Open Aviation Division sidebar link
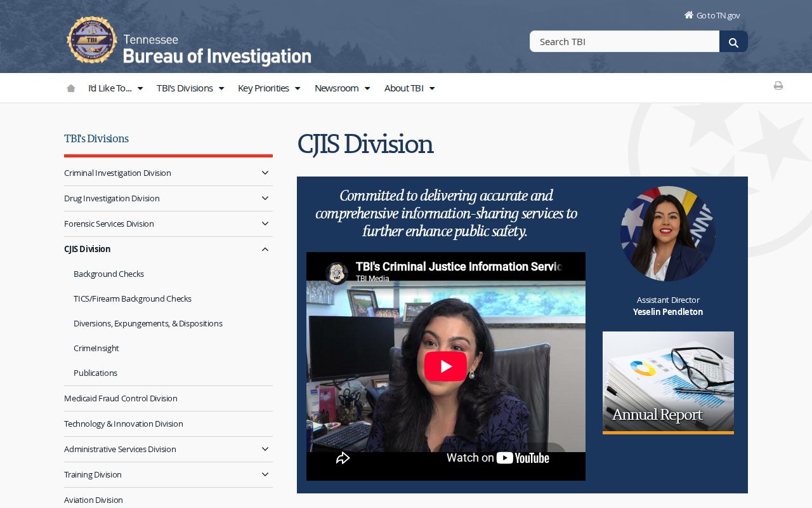 coord(93,500)
